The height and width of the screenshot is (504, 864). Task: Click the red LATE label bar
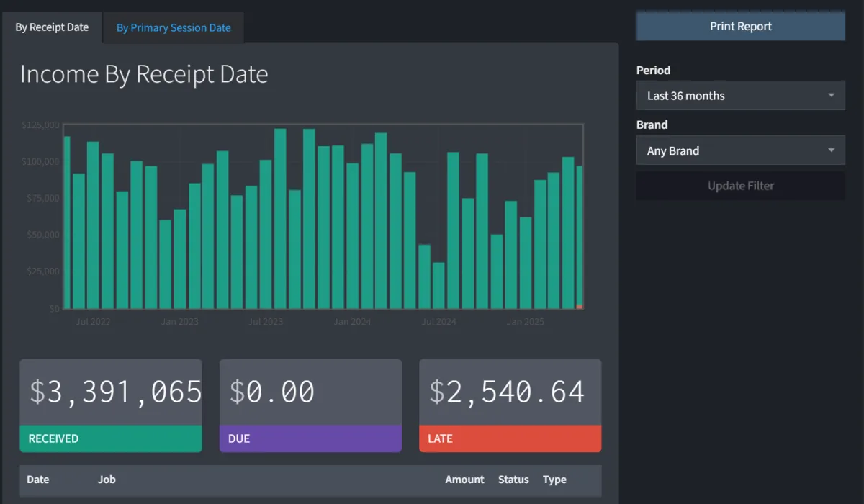pos(510,438)
